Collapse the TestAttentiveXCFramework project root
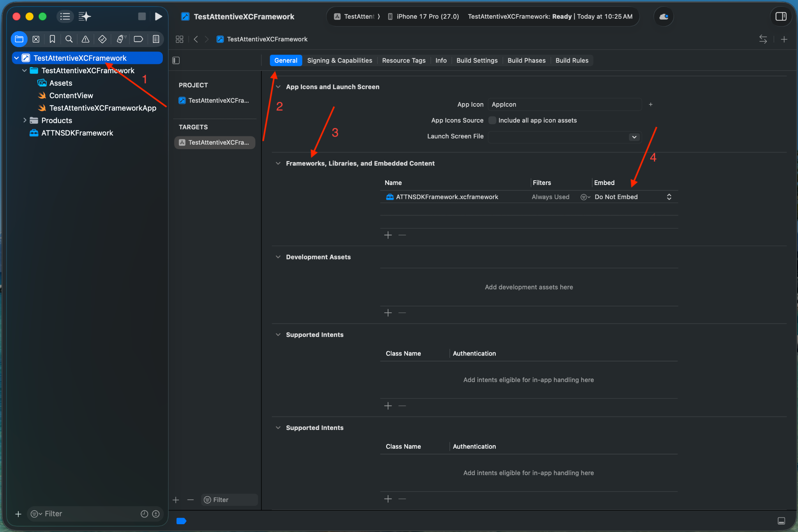The width and height of the screenshot is (798, 532). point(16,58)
